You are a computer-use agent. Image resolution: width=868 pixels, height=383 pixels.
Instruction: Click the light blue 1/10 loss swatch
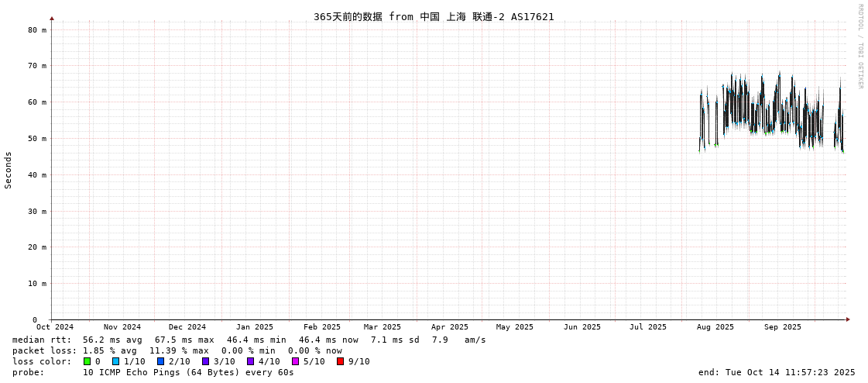tap(115, 361)
